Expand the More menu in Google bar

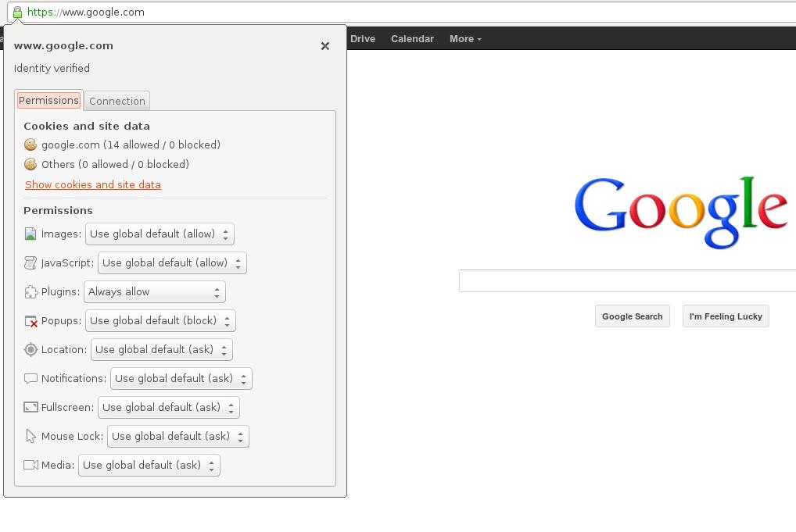tap(465, 38)
